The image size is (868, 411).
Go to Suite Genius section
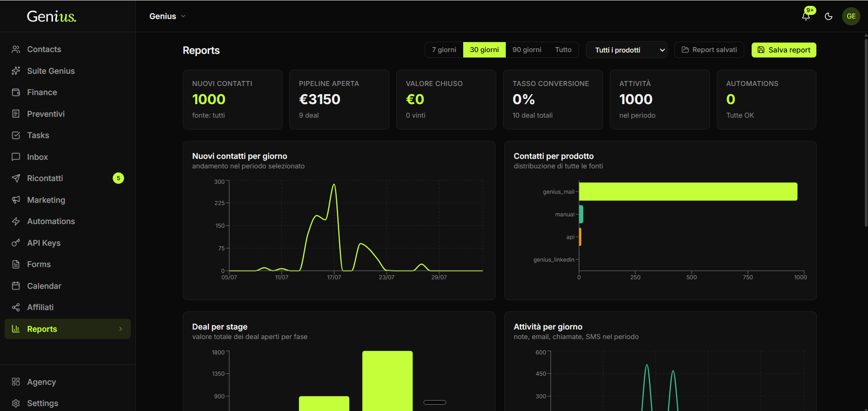(x=67, y=71)
